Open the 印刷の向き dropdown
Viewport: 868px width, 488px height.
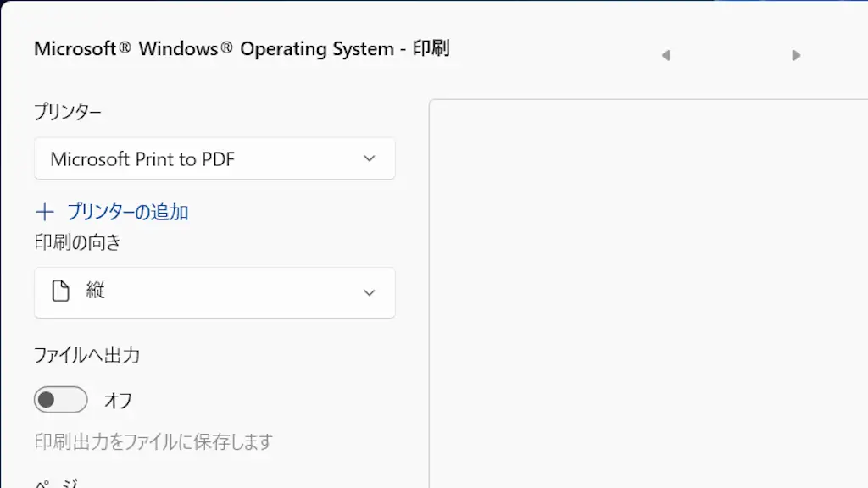[x=214, y=292]
